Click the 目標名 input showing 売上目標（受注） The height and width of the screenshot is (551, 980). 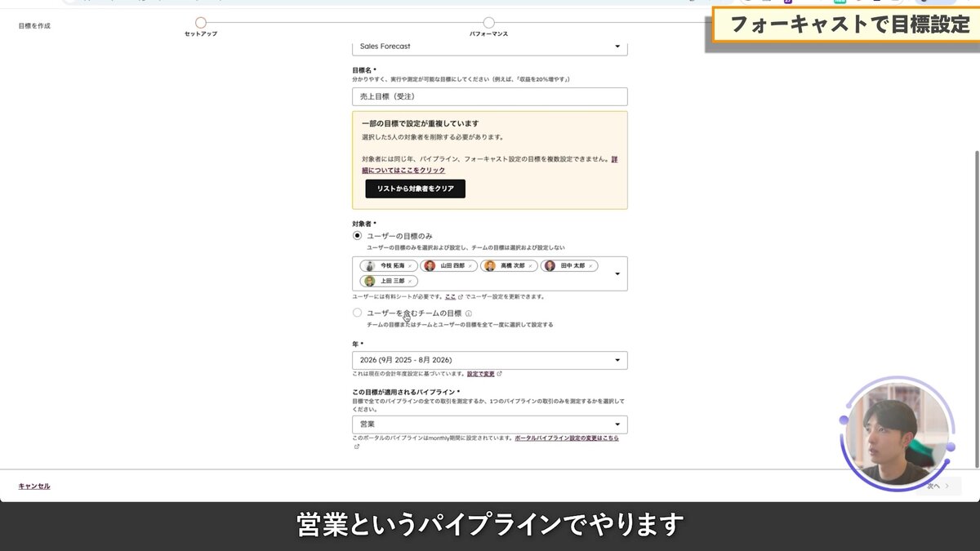click(490, 96)
